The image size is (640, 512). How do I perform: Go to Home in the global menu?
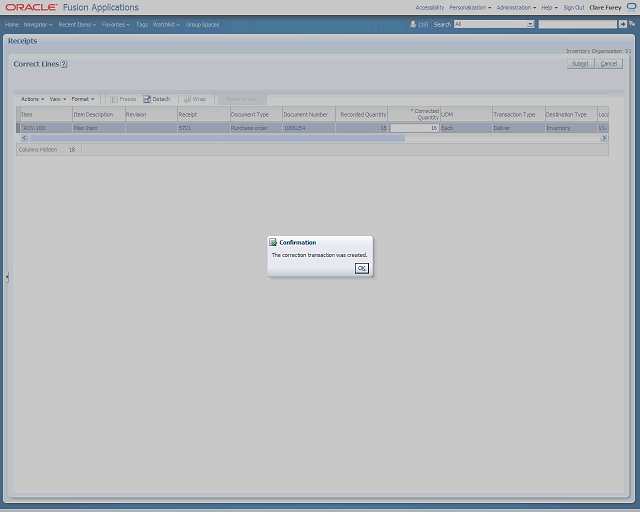[x=12, y=25]
